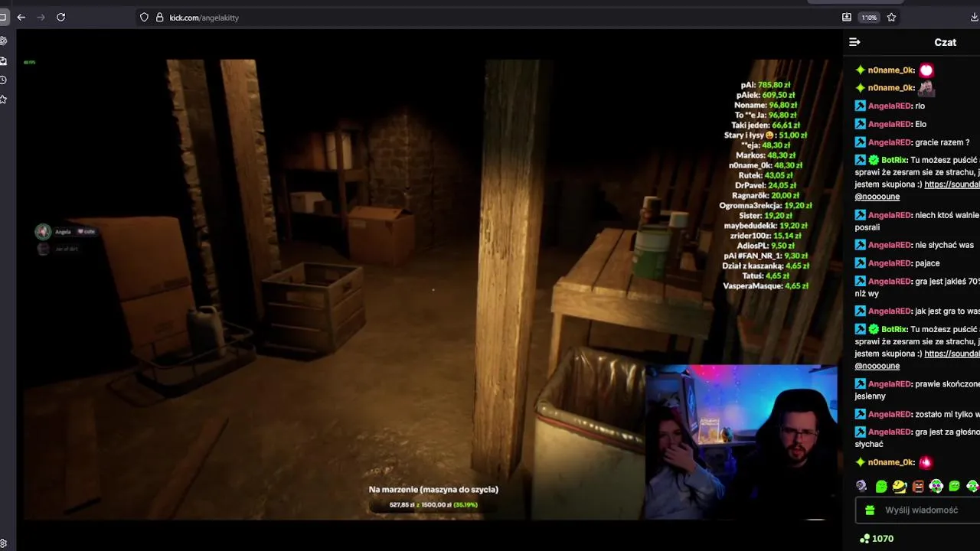Image resolution: width=980 pixels, height=551 pixels.
Task: Open the ChatGPT sidebar icon
Action: coord(3,41)
